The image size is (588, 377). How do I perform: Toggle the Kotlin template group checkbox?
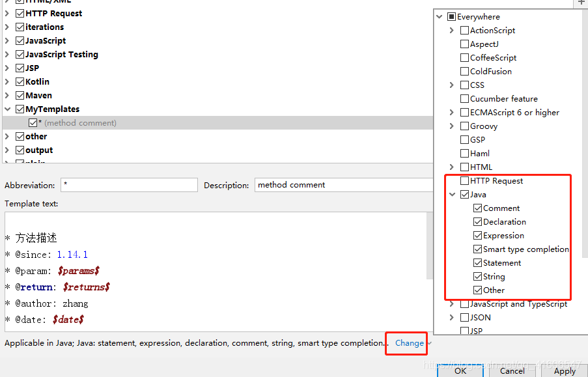coord(20,82)
